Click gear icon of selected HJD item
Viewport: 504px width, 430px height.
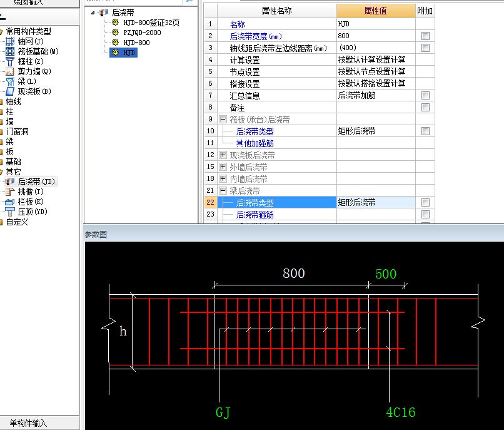(x=116, y=52)
